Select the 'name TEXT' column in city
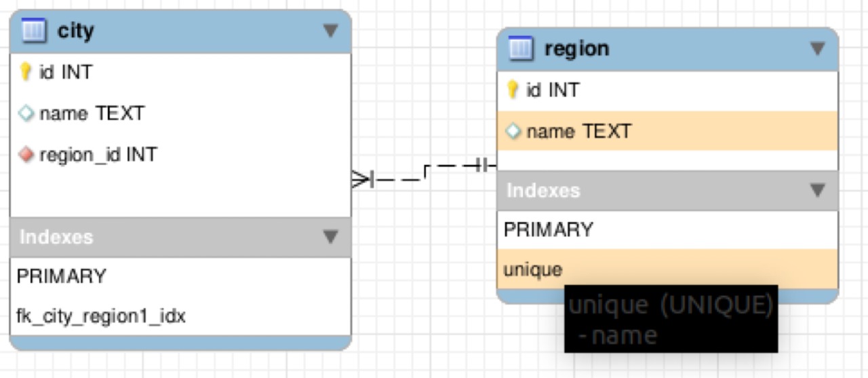This screenshot has height=378, width=868. click(x=180, y=113)
